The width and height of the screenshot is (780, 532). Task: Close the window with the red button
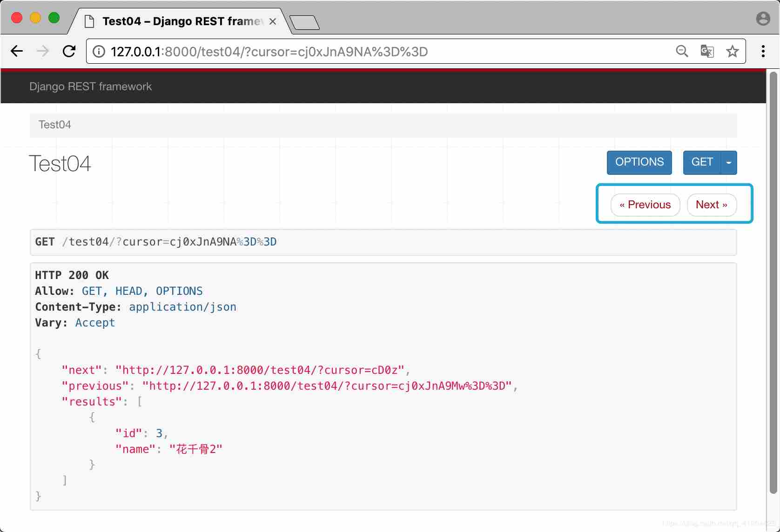coord(17,18)
